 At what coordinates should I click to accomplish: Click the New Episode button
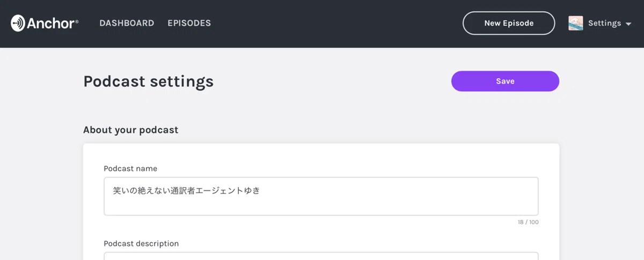pos(509,23)
